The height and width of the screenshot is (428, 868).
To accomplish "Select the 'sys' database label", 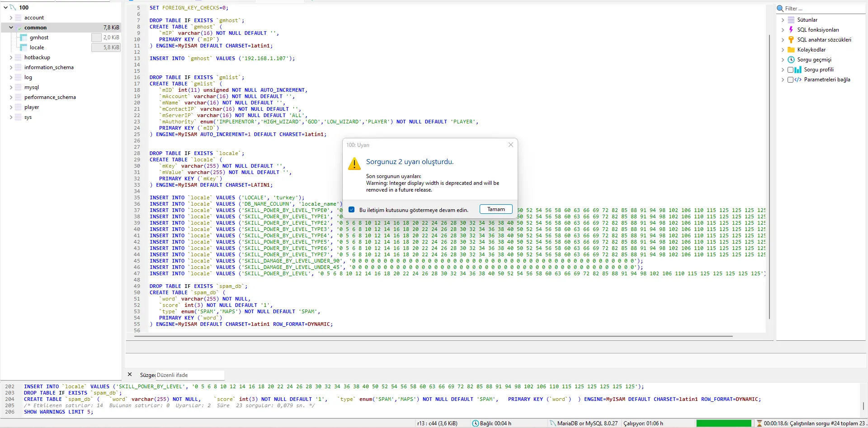I will point(28,117).
